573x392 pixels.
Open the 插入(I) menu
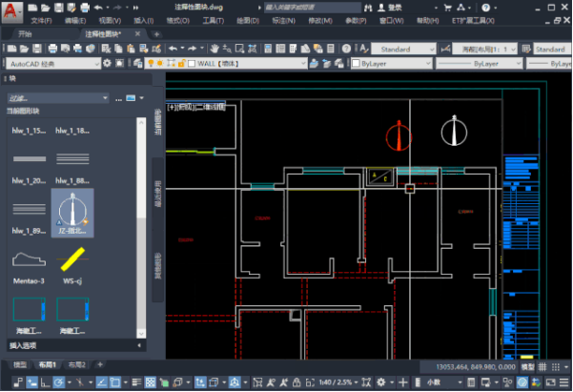tap(143, 20)
